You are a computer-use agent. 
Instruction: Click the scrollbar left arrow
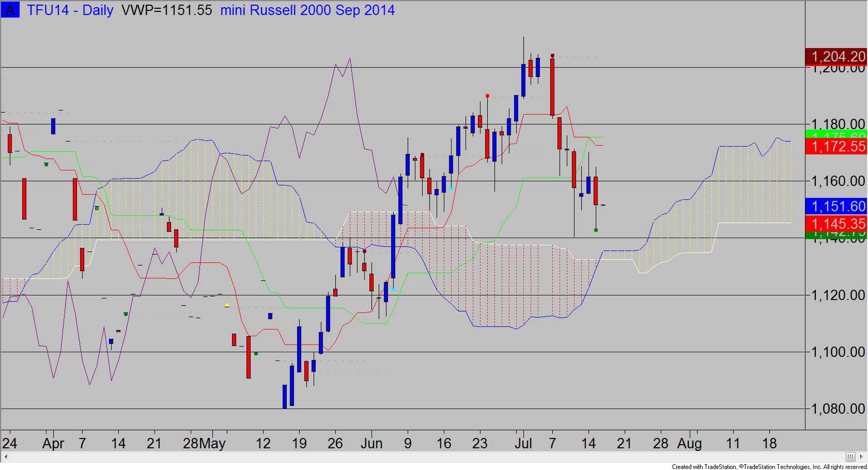(x=6, y=457)
